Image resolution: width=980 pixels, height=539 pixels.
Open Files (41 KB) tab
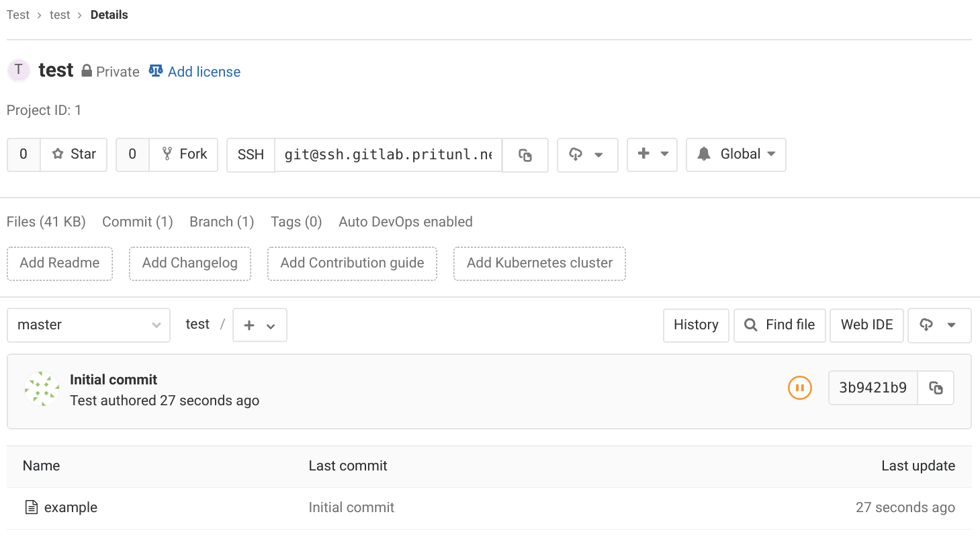tap(46, 222)
